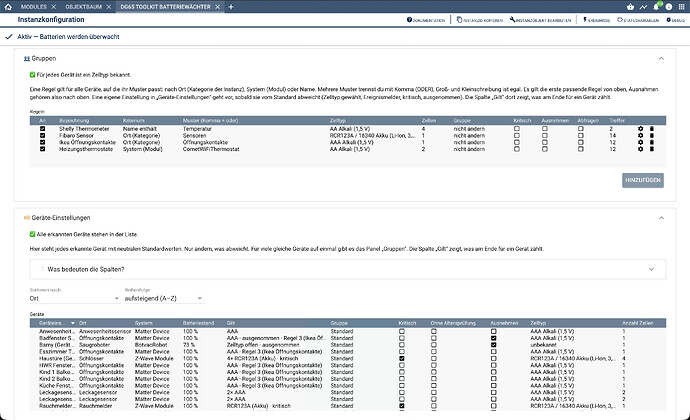
Task: Click the Gruppen panel people icon
Action: coord(27,59)
